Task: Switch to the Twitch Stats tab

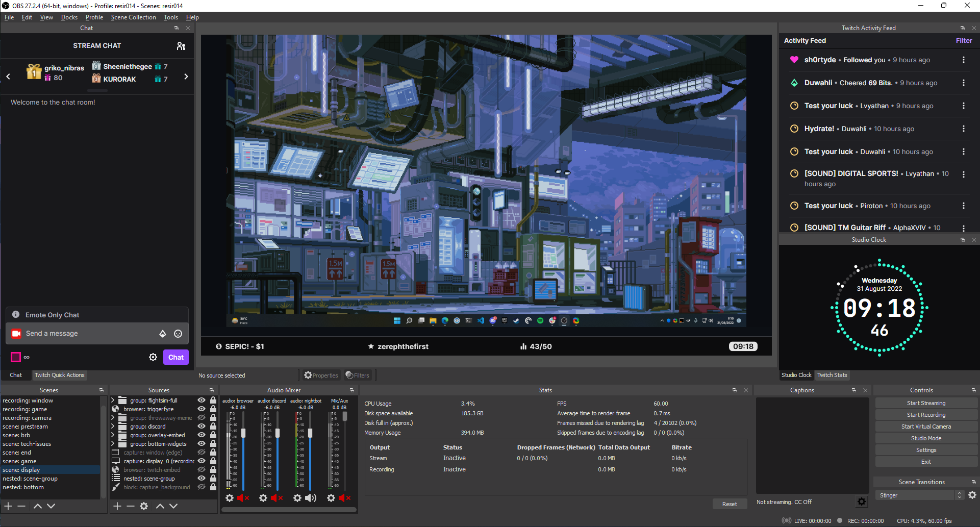Action: point(832,375)
